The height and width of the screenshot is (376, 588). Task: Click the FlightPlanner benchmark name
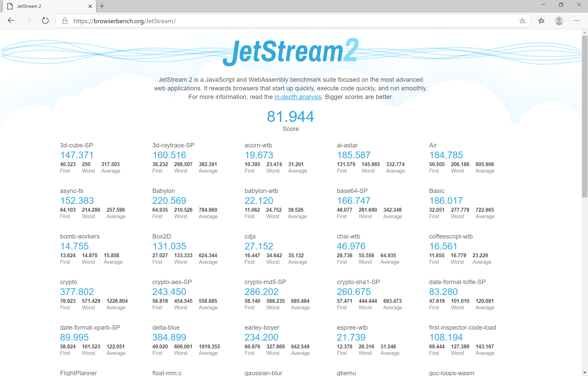click(x=78, y=373)
